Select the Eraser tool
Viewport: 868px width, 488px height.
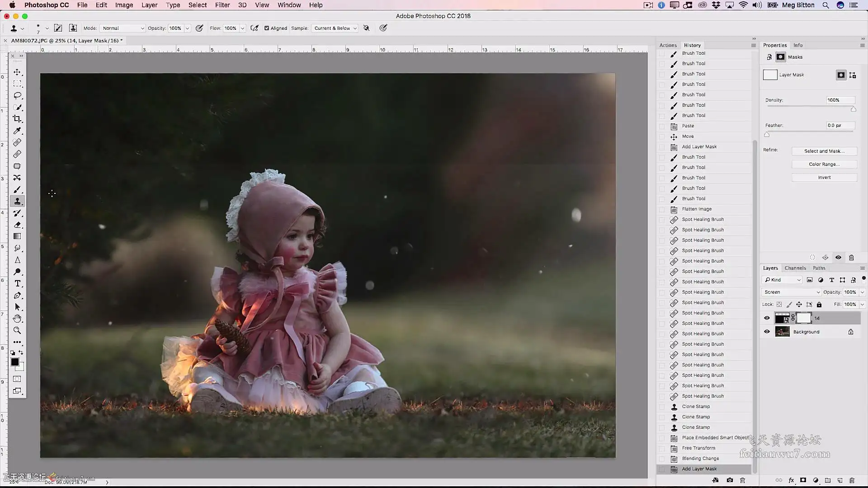17,225
